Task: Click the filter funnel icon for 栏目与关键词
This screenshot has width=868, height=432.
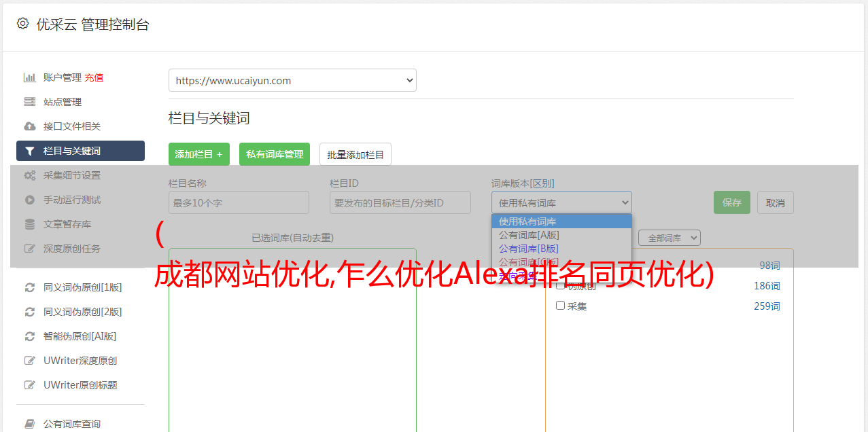Action: [30, 151]
